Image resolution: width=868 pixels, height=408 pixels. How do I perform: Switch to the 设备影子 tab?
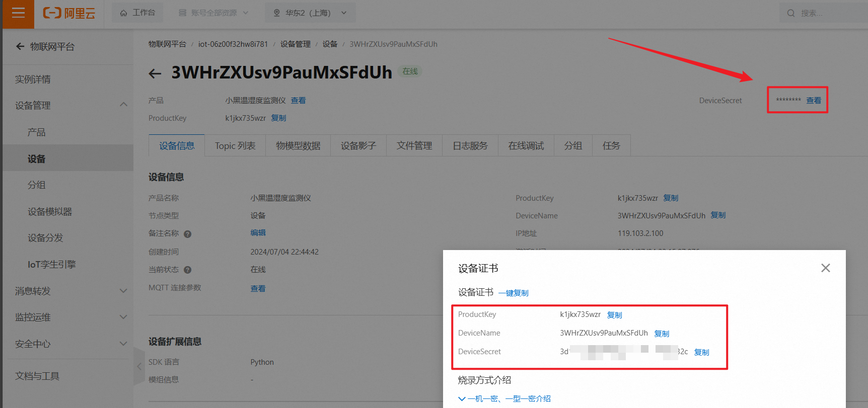[x=358, y=145]
